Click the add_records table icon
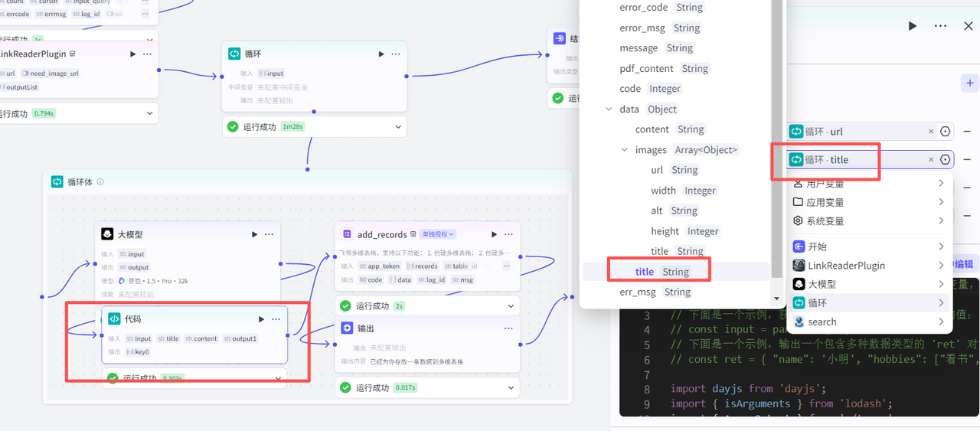 click(347, 234)
